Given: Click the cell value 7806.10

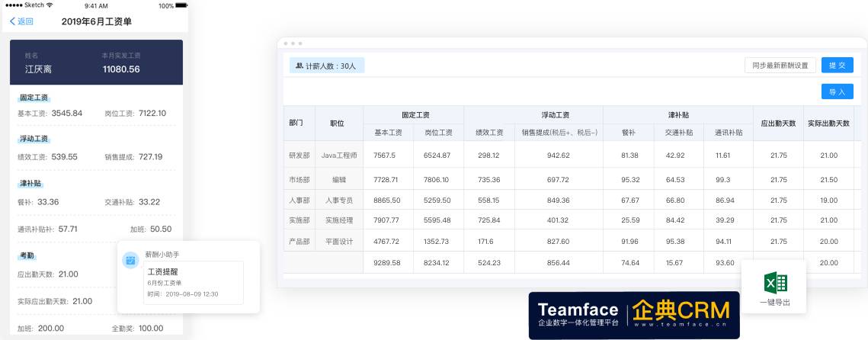Looking at the screenshot, I should (x=436, y=180).
